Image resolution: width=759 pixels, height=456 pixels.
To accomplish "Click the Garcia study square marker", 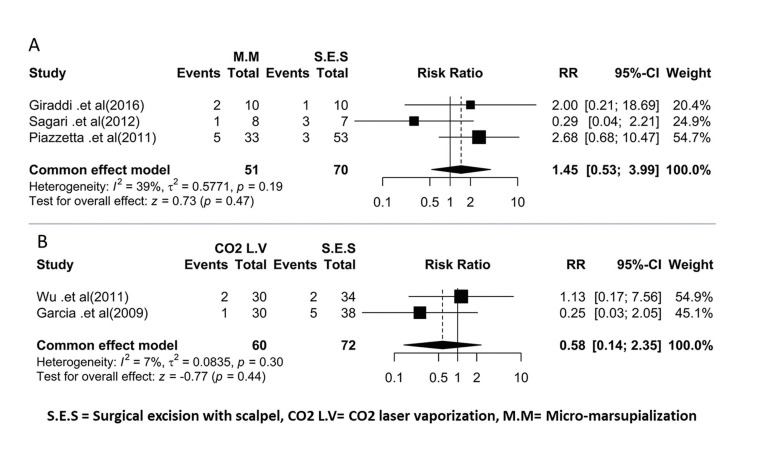I will click(419, 312).
